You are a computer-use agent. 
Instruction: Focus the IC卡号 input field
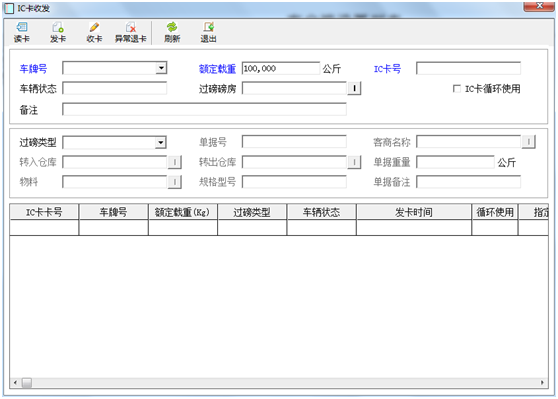pos(468,68)
